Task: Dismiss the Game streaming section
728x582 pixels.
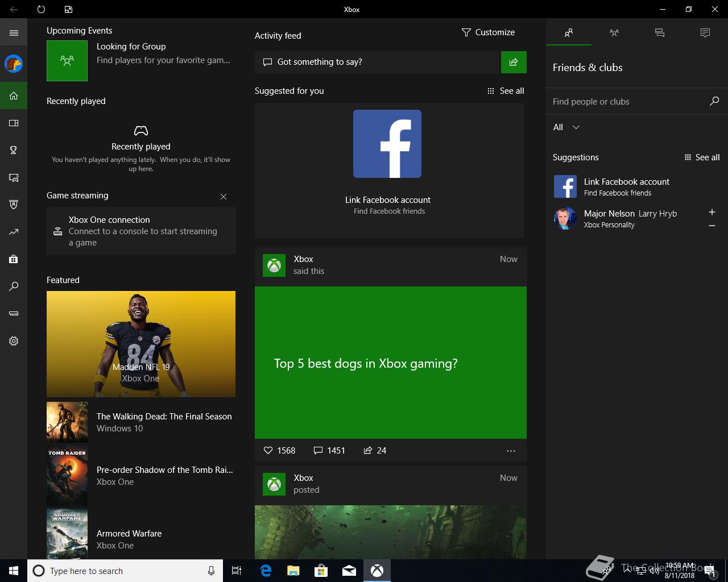Action: point(224,197)
